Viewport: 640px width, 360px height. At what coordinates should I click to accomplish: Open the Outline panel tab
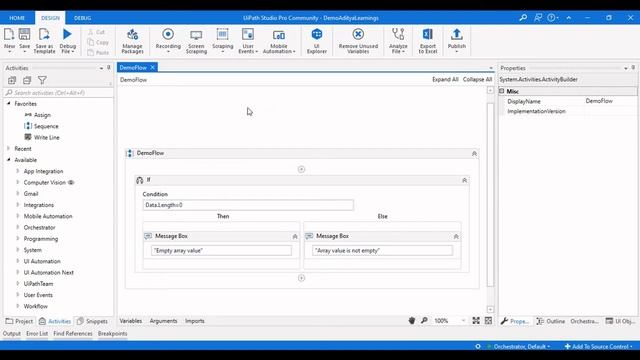pyautogui.click(x=551, y=321)
